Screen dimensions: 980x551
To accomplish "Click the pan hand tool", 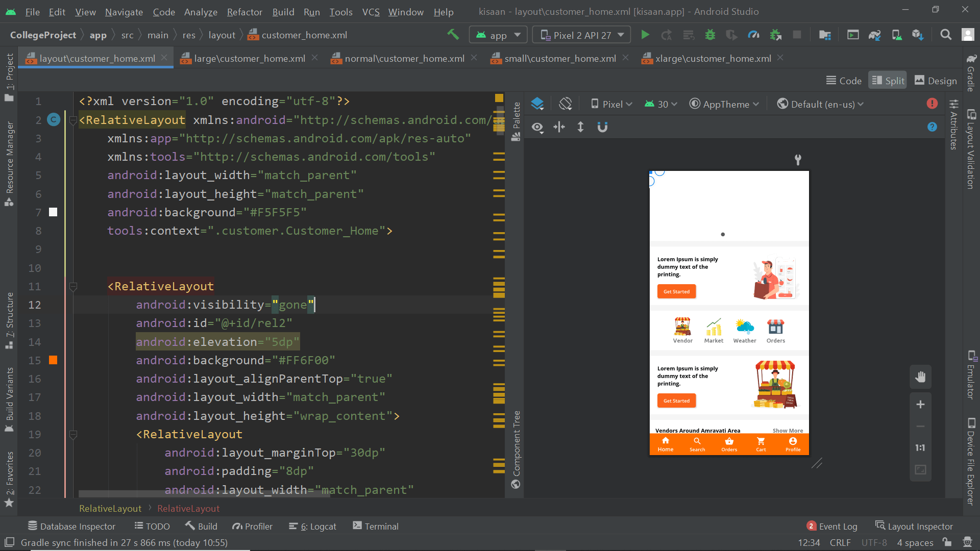I will tap(920, 377).
